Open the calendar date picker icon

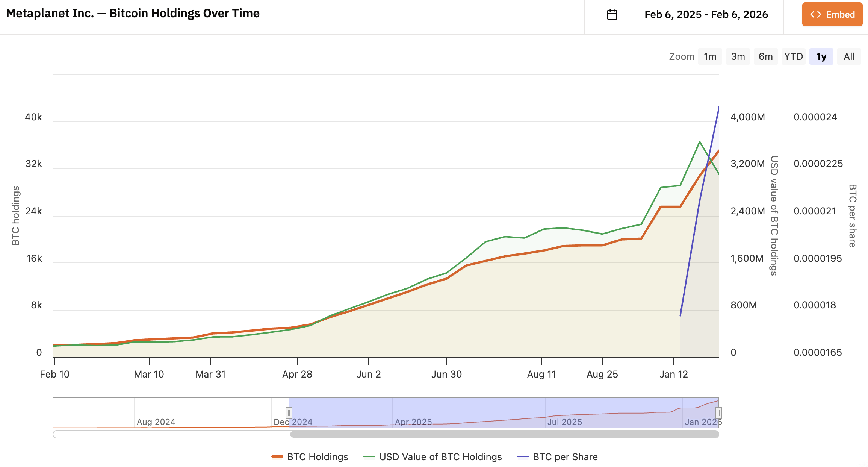click(x=612, y=14)
